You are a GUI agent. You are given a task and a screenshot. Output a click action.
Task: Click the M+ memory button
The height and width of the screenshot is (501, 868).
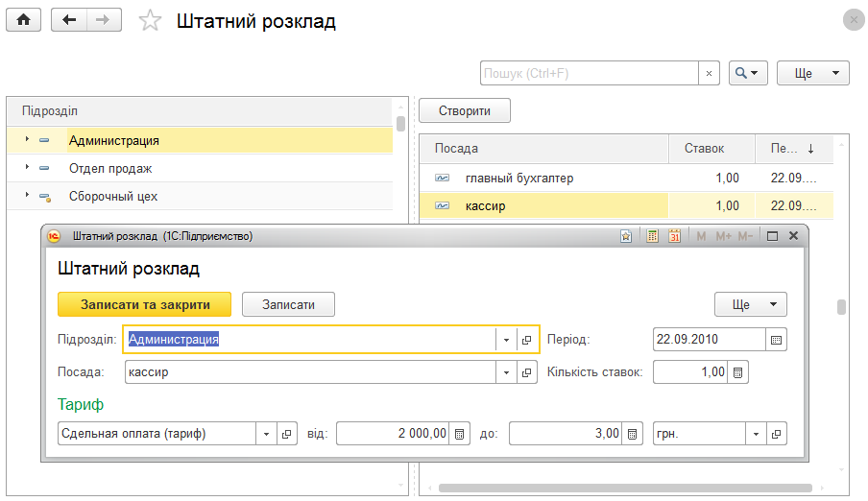[x=723, y=236]
